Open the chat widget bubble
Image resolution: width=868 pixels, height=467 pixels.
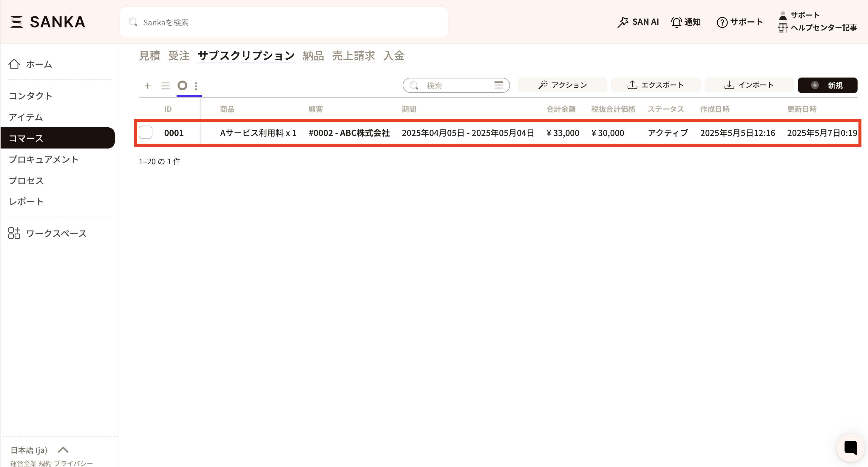click(x=850, y=448)
